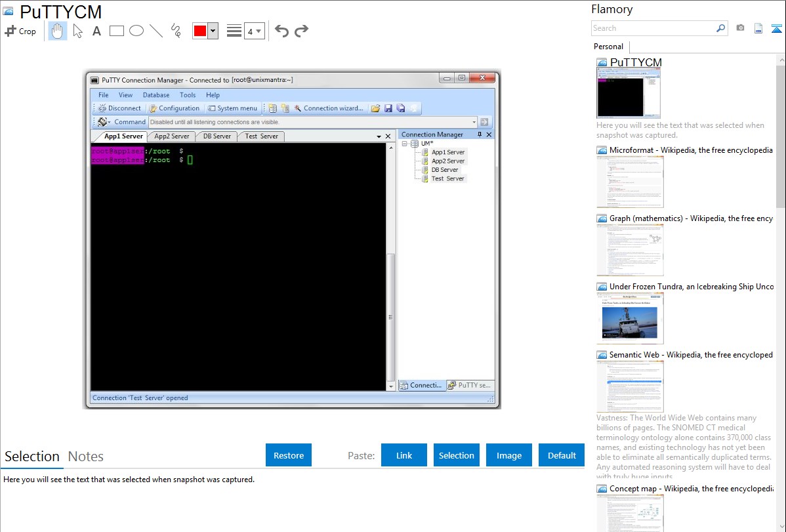Click the Restore button

point(289,455)
